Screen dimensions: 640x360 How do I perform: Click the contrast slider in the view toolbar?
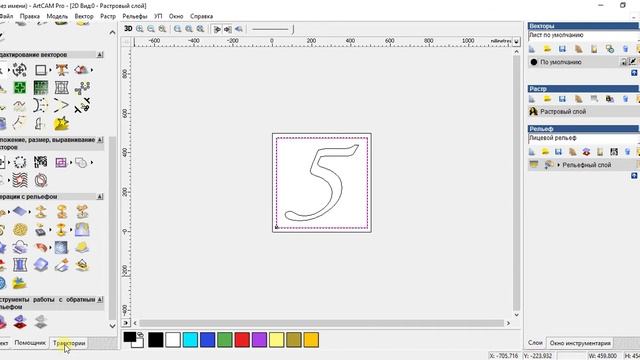tap(272, 29)
